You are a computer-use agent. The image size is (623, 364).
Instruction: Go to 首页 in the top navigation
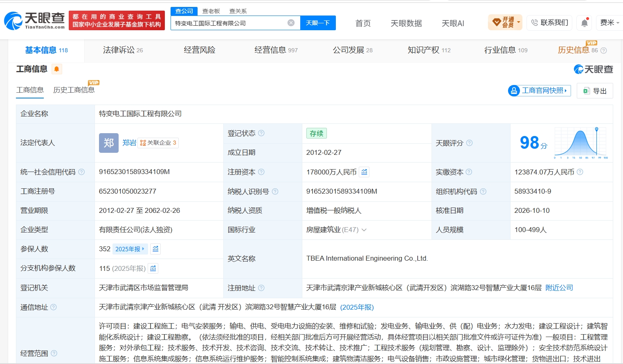click(x=363, y=23)
